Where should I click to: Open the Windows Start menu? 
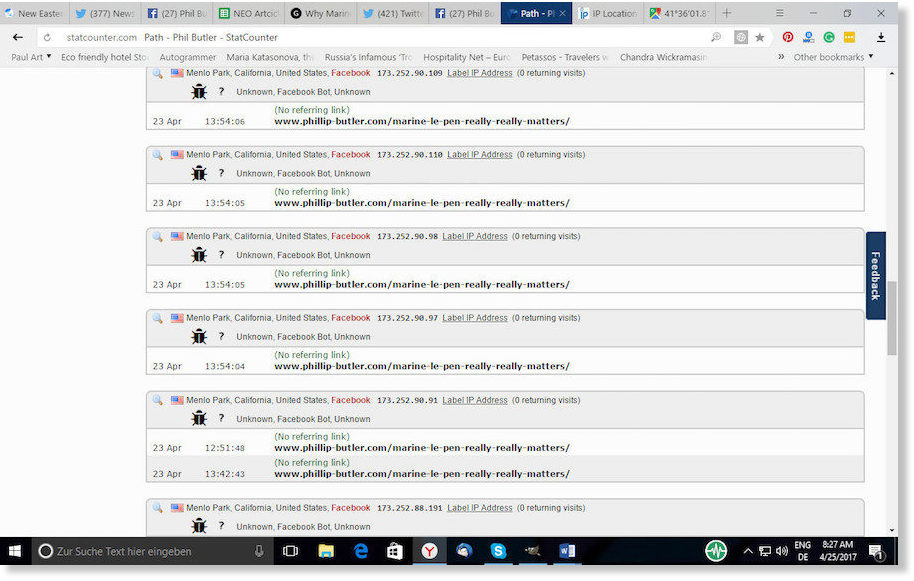tap(15, 551)
